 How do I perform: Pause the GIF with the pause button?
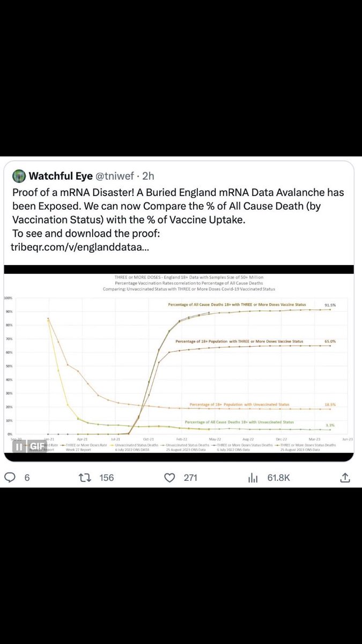18,446
